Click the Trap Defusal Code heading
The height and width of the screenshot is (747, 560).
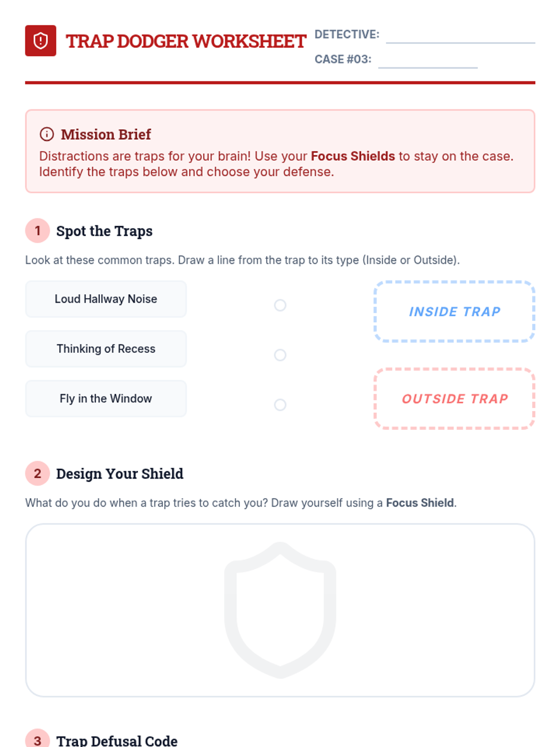pyautogui.click(x=117, y=740)
